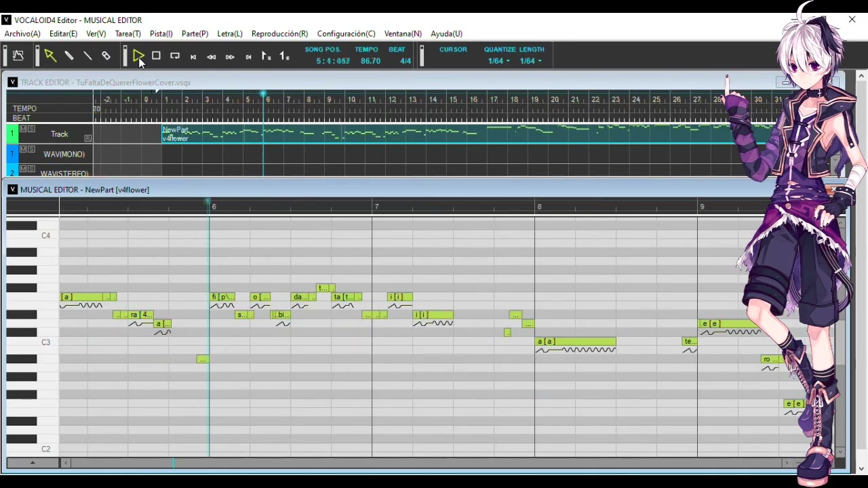Open the Parte(P) menu

pos(195,33)
